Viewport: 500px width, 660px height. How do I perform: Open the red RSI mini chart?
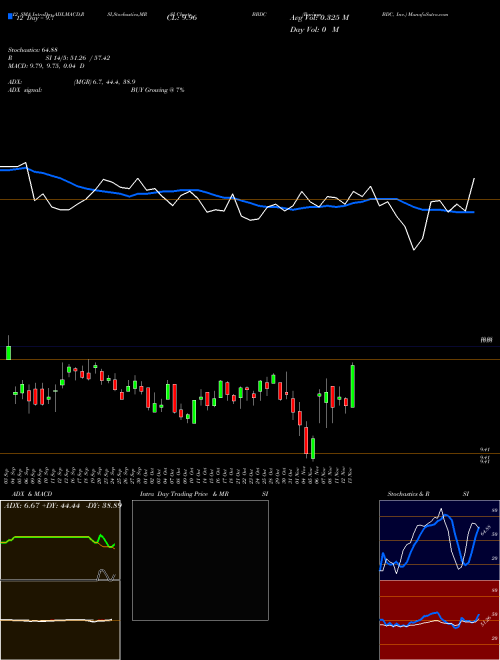point(439,620)
